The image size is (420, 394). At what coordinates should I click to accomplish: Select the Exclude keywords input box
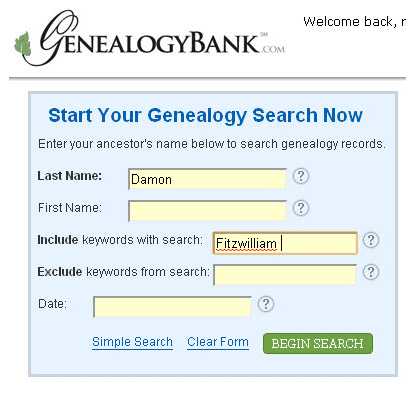coord(285,275)
